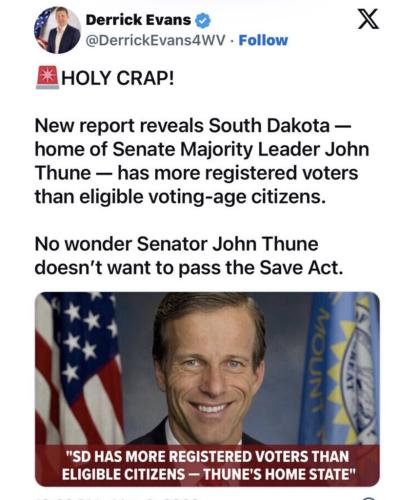Open Derrick Evans' profile avatar picture
Viewport: 418px width, 500px height.
[57, 30]
